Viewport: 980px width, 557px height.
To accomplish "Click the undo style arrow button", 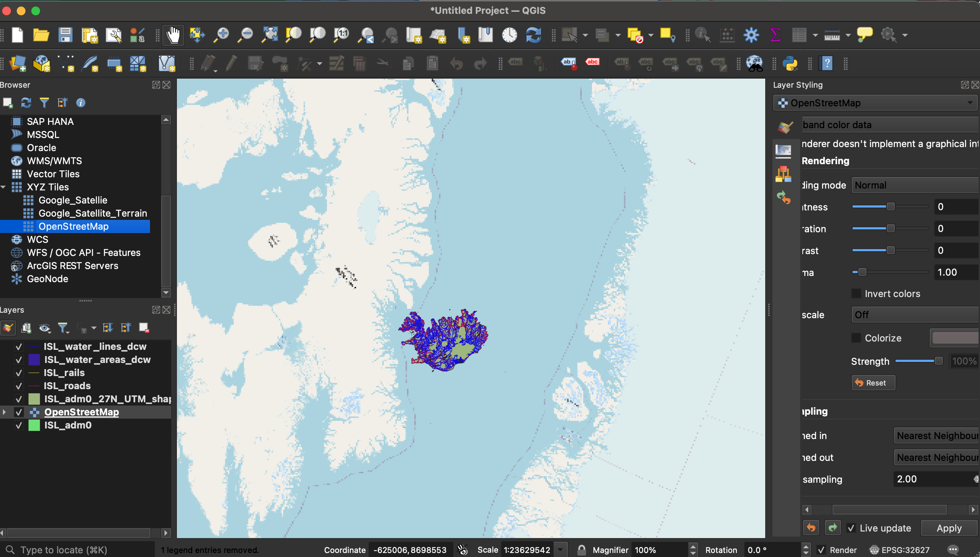I will (x=811, y=528).
